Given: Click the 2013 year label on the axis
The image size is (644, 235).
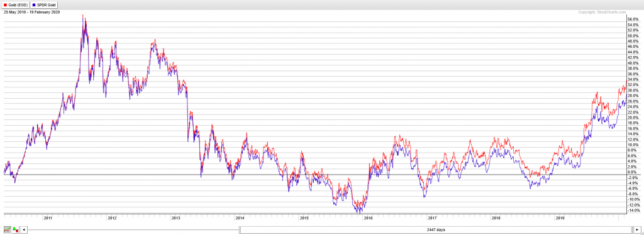Looking at the screenshot, I should click(x=175, y=218).
